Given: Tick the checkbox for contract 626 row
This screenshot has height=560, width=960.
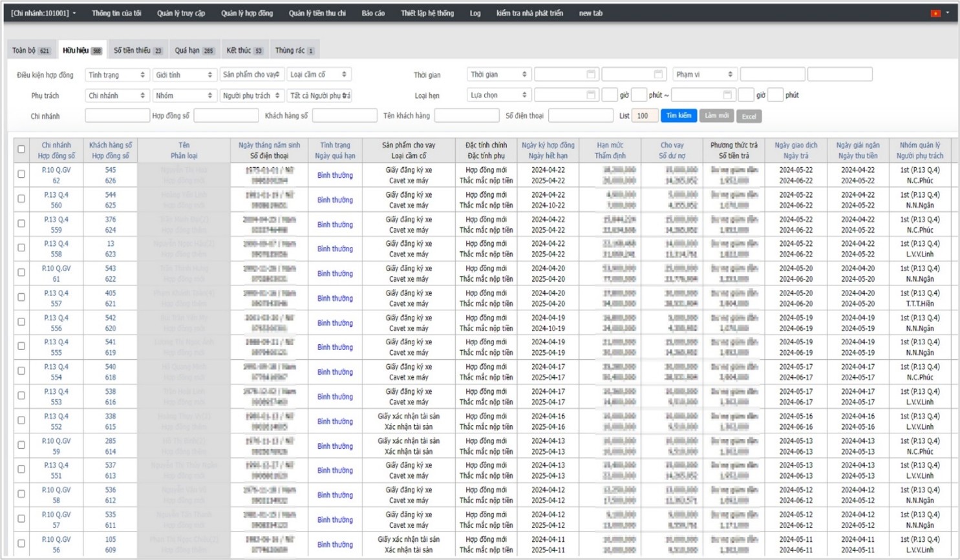Looking at the screenshot, I should tap(21, 174).
